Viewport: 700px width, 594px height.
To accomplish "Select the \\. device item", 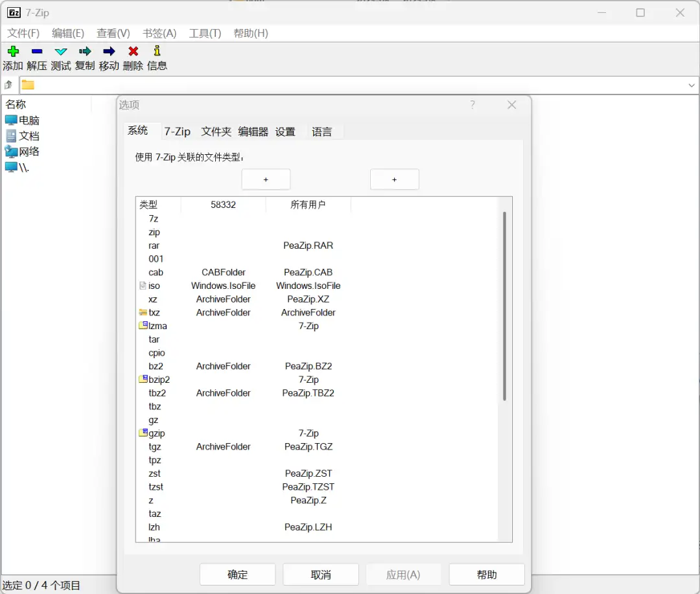I will coord(17,167).
